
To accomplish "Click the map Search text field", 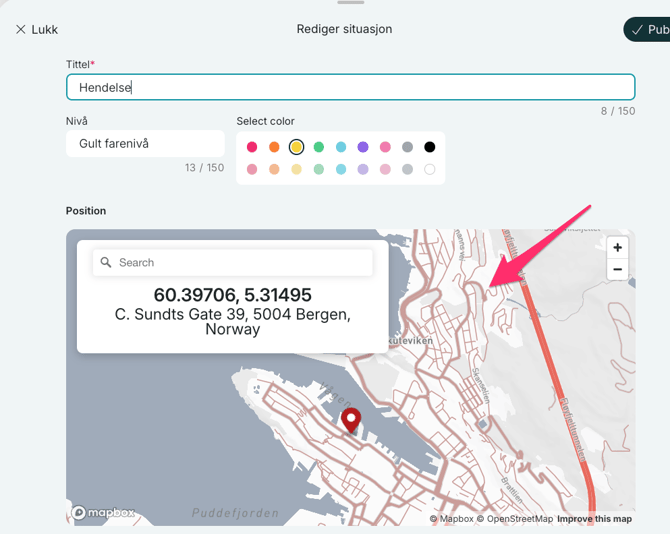I will (240, 263).
